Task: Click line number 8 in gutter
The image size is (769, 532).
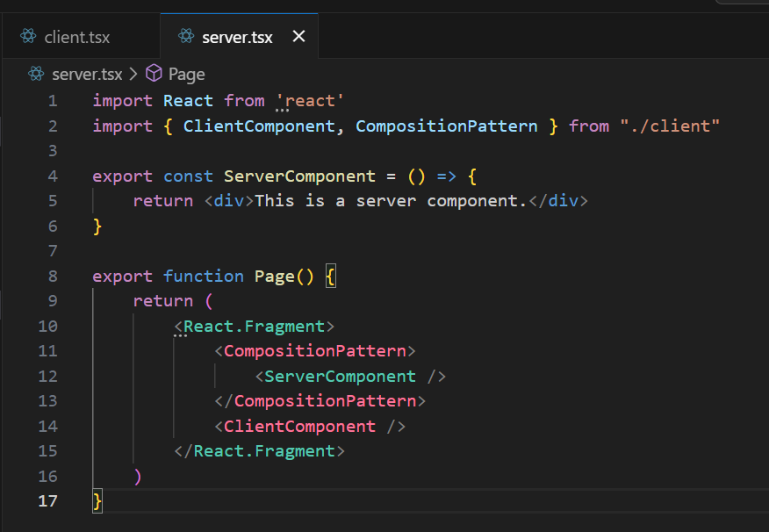Action: [x=53, y=276]
